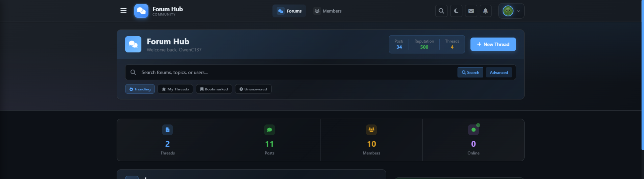Image resolution: width=644 pixels, height=179 pixels.
Task: Expand the user avatar dropdown
Action: tap(511, 11)
